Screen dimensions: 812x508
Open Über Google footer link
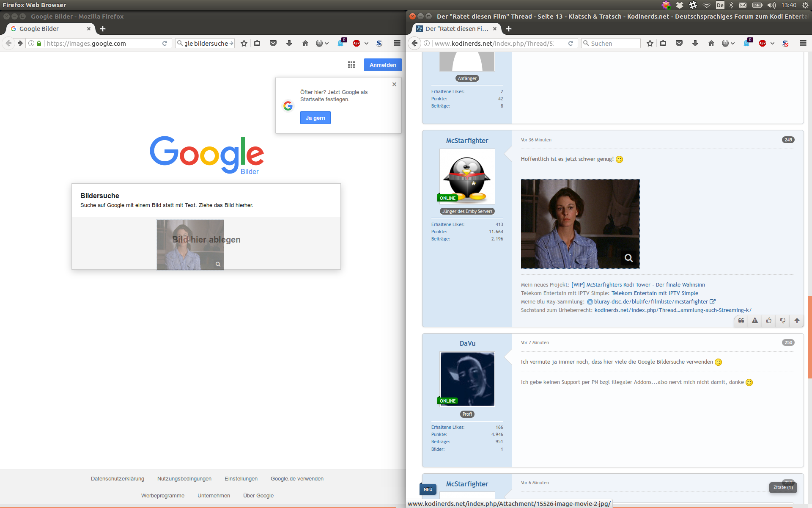point(258,496)
